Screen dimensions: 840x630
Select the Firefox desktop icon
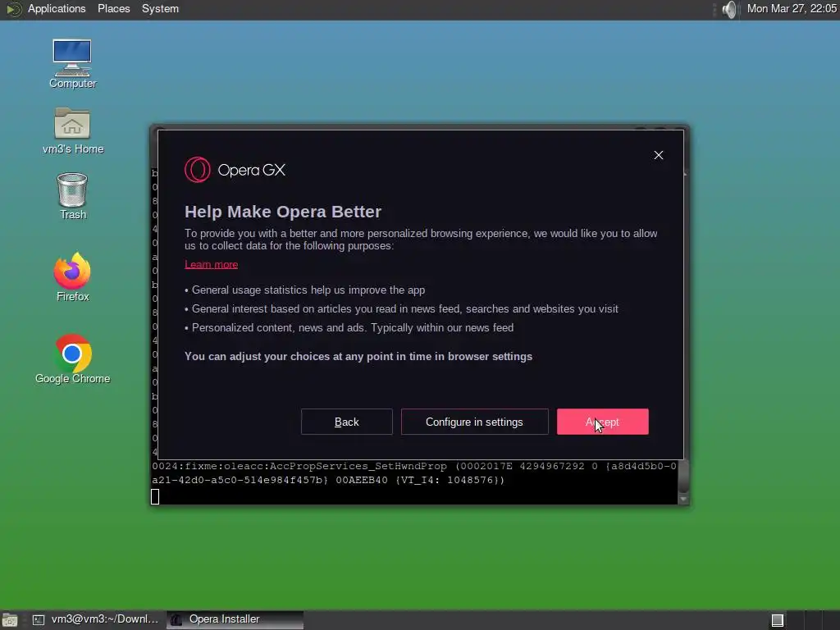coord(72,277)
